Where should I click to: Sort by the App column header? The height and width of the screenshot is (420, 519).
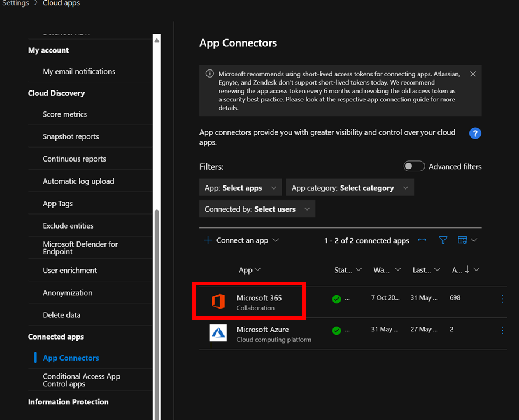[249, 270]
